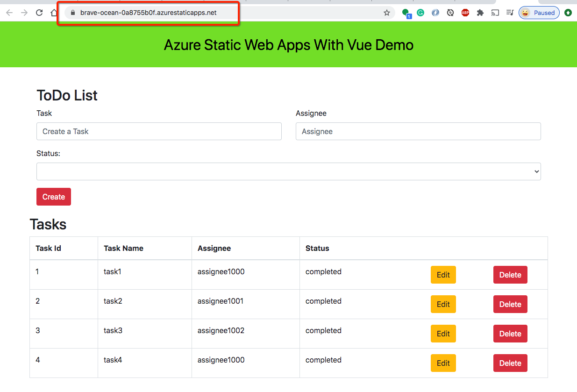This screenshot has width=577, height=392.
Task: Click the Azure Static Web Apps banner title
Action: point(289,45)
